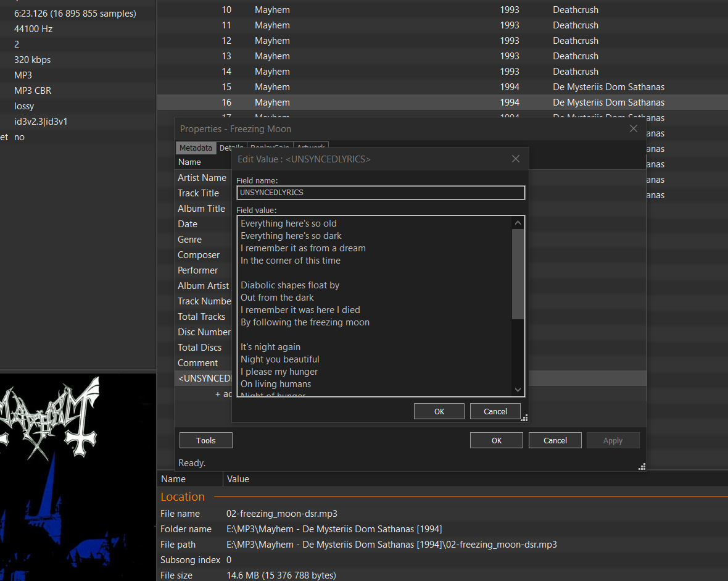728x581 pixels.
Task: Click the Apply button in Properties
Action: pos(613,440)
